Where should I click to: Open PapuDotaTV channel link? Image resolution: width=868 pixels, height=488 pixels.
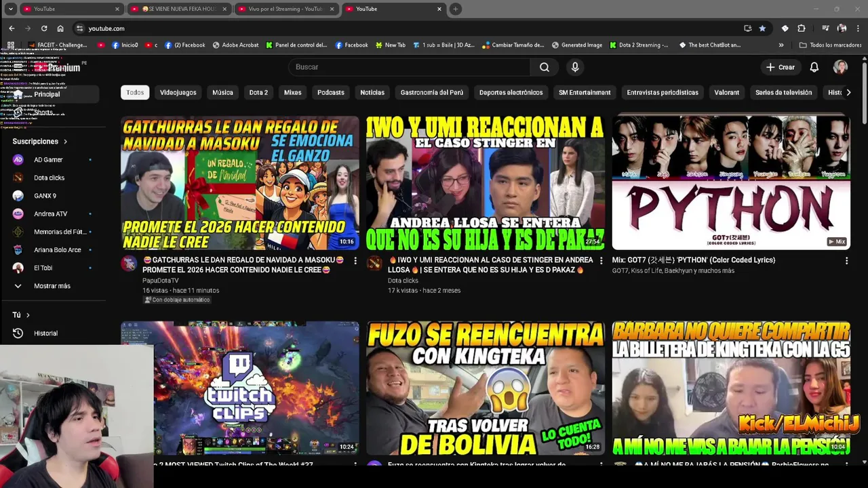point(161,281)
